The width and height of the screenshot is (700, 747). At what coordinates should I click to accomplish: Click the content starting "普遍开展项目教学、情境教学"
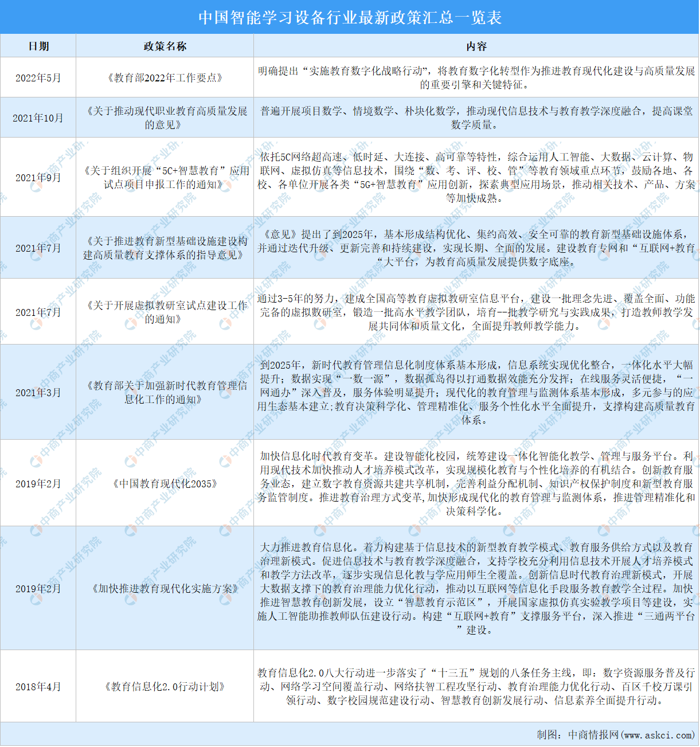(476, 118)
